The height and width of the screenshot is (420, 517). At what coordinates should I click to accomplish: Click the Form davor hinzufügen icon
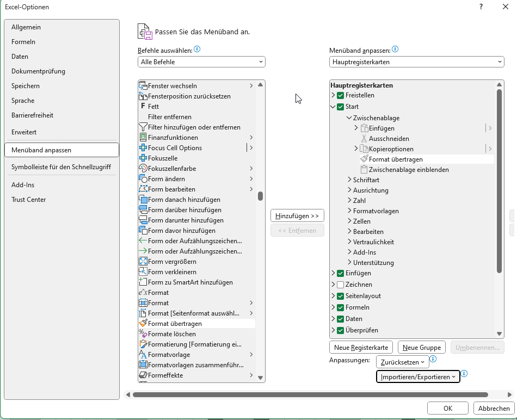coord(143,231)
